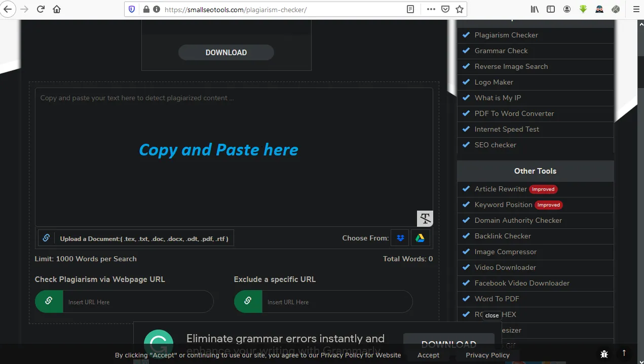Open the green download extension icon
Image resolution: width=644 pixels, height=364 pixels.
583,9
